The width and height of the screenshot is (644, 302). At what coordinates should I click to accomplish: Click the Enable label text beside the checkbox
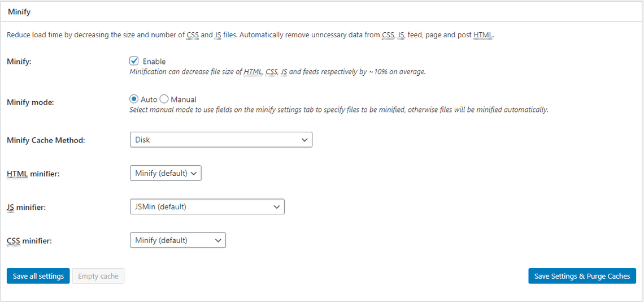pos(154,62)
